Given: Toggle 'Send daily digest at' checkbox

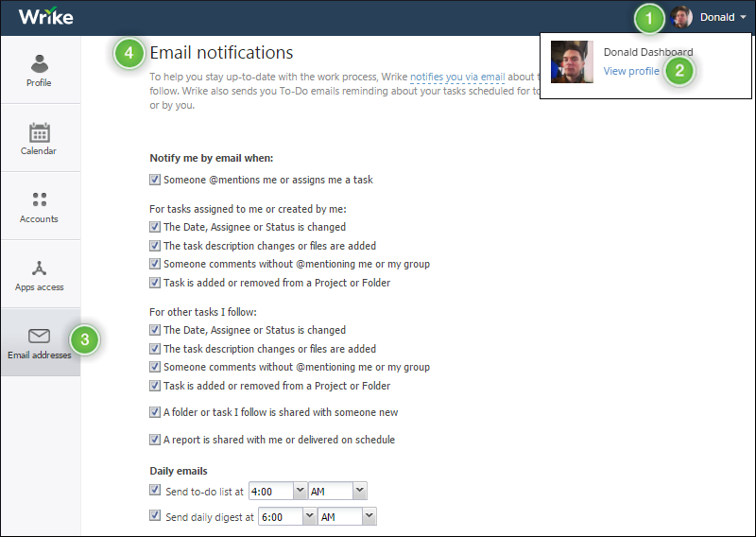Looking at the screenshot, I should click(x=155, y=515).
